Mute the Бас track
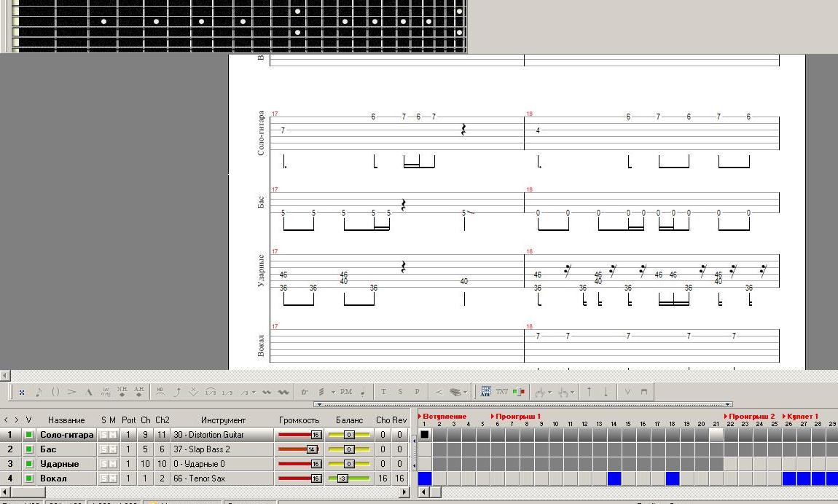The image size is (838, 504). (x=113, y=449)
